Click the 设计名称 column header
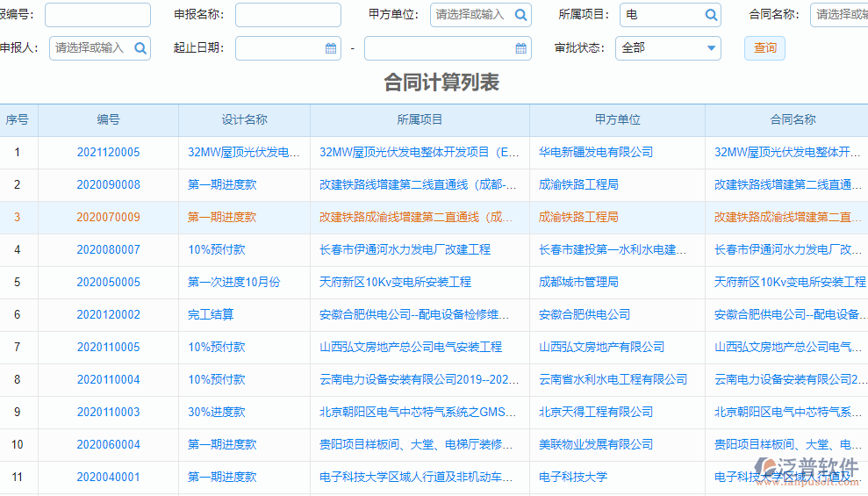Screen dimensions: 868x496 (244, 120)
